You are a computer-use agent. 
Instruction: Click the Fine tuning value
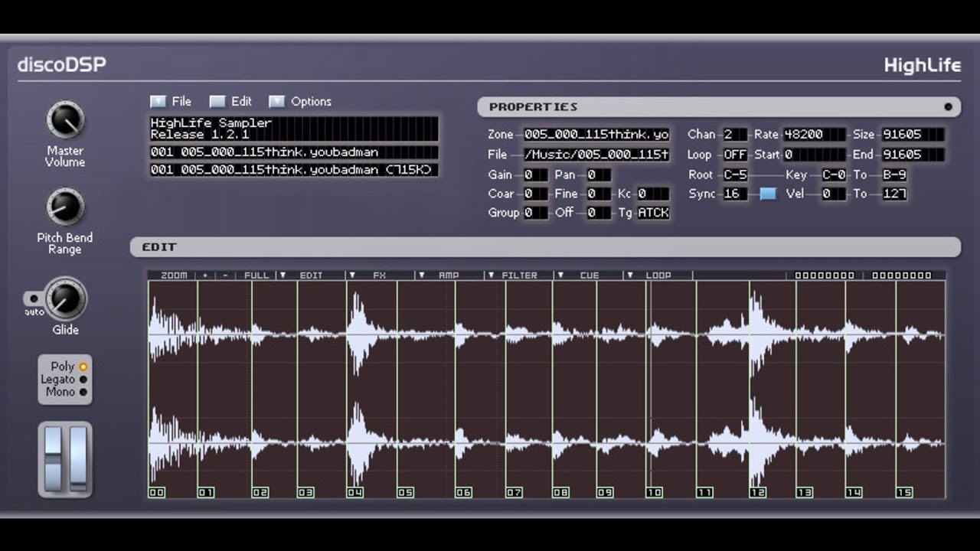[598, 194]
